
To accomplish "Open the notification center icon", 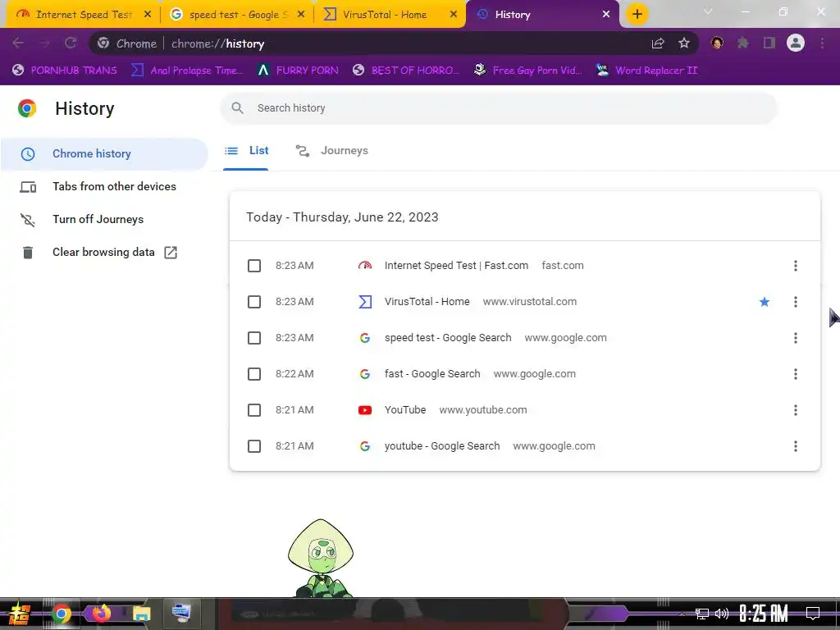I will [x=813, y=614].
